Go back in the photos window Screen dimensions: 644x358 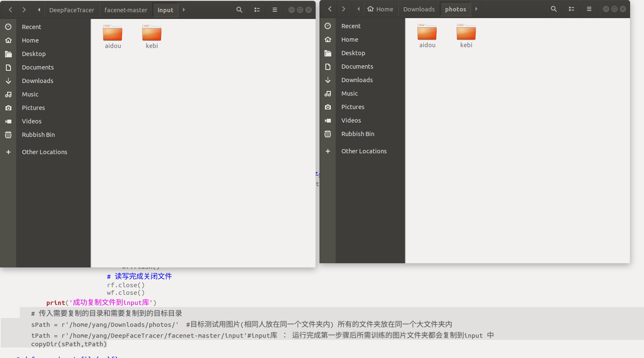(330, 9)
